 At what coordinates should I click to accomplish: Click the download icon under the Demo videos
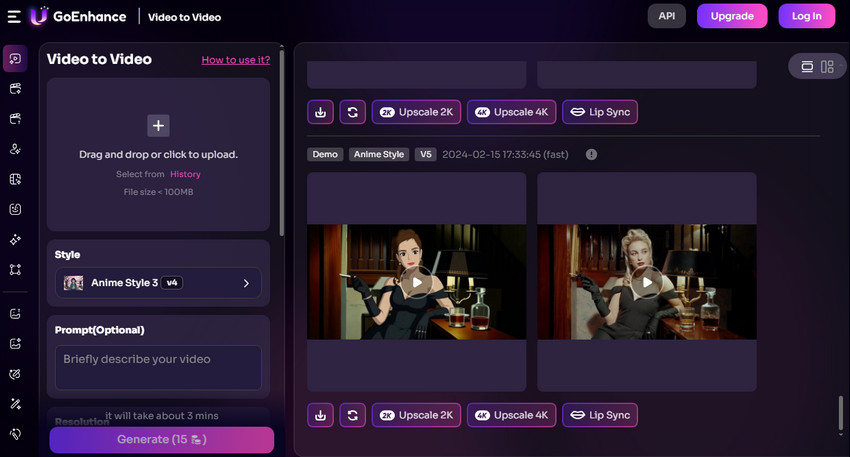[x=320, y=415]
